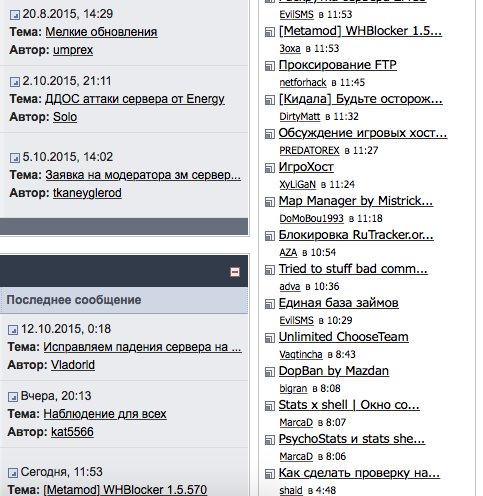The width and height of the screenshot is (483, 496).
Task: Open sidebar thread Tried to stuff bad comm...
Action: point(353,269)
